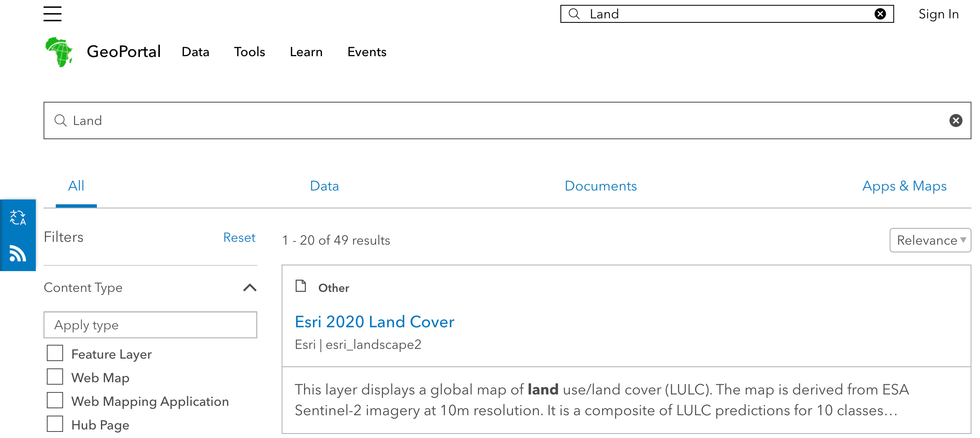This screenshot has height=438, width=980.
Task: Click the document icon beside Other
Action: pyautogui.click(x=301, y=286)
